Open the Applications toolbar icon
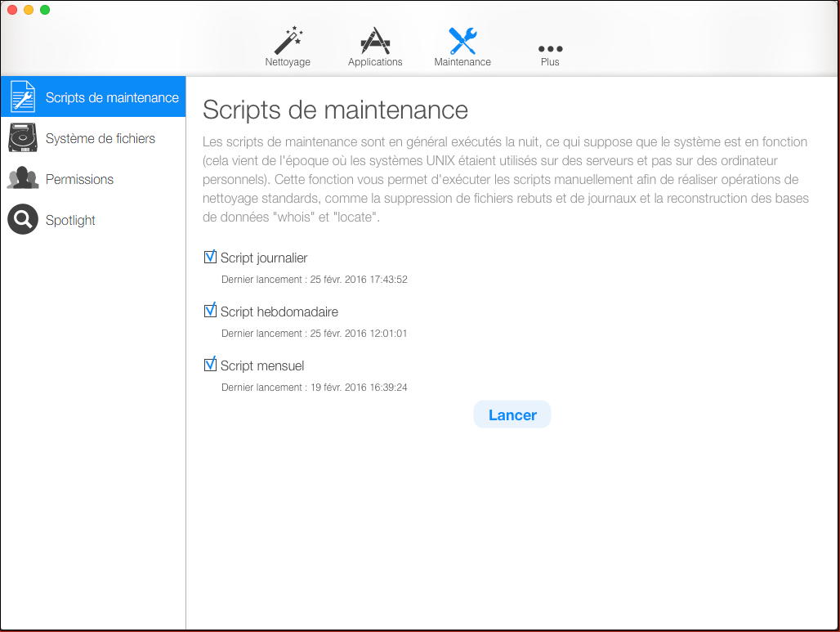840x632 pixels. (x=375, y=40)
